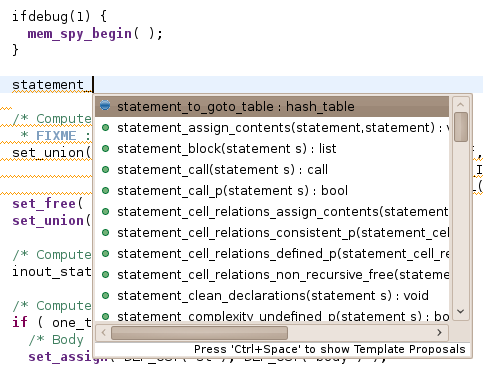483x367 pixels.
Task: Click green icon beside statement_call(statement s)
Action: [106, 169]
